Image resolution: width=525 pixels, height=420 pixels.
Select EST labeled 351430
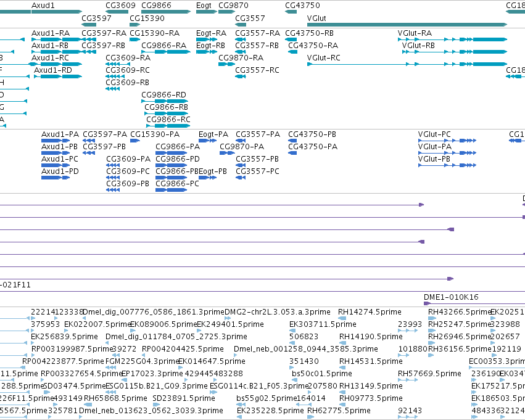pos(304,361)
